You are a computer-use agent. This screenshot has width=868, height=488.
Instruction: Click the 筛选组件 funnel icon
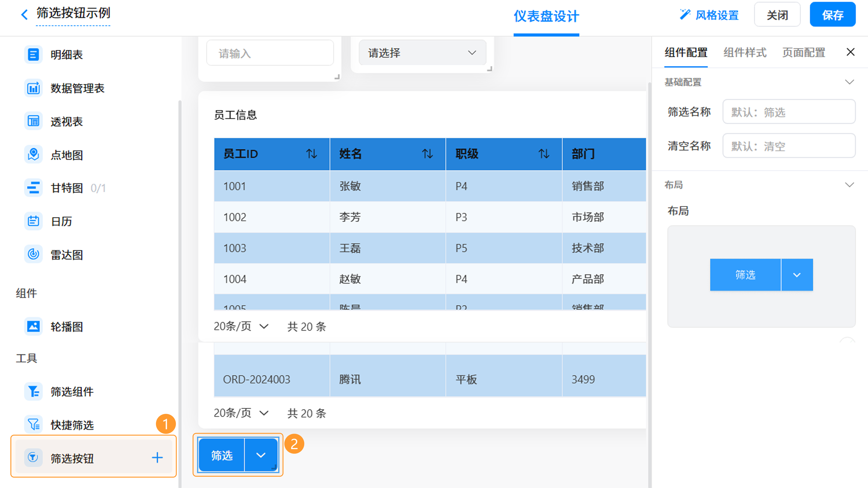click(33, 391)
